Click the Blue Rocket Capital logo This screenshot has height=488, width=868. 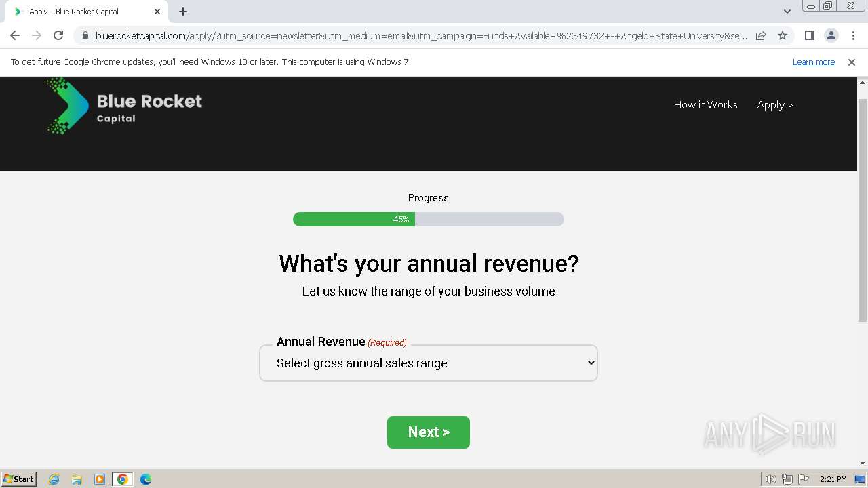tap(124, 105)
